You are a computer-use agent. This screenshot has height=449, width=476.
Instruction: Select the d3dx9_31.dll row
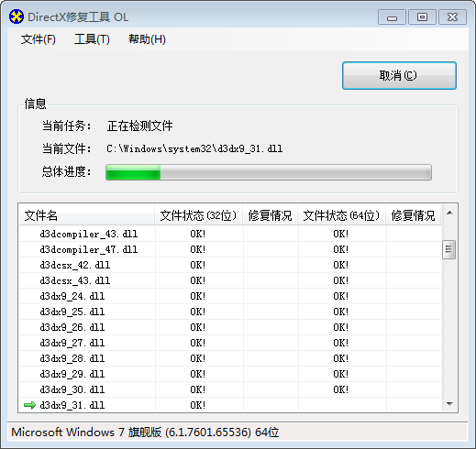point(230,405)
